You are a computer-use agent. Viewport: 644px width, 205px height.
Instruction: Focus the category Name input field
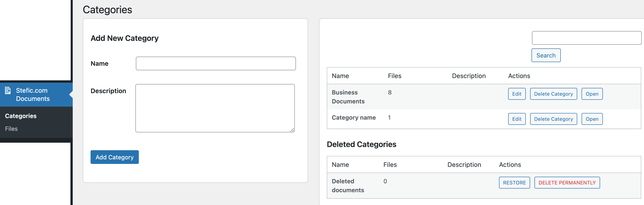click(215, 63)
